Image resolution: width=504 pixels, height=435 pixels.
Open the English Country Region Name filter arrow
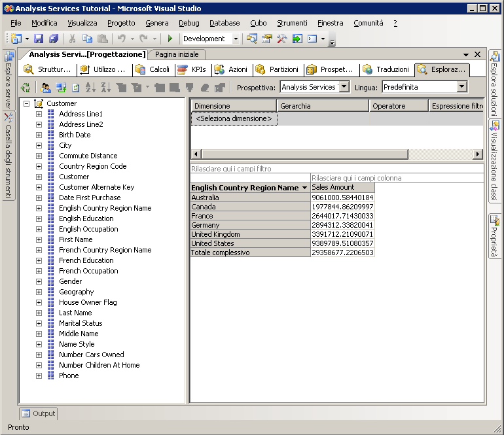pyautogui.click(x=304, y=188)
